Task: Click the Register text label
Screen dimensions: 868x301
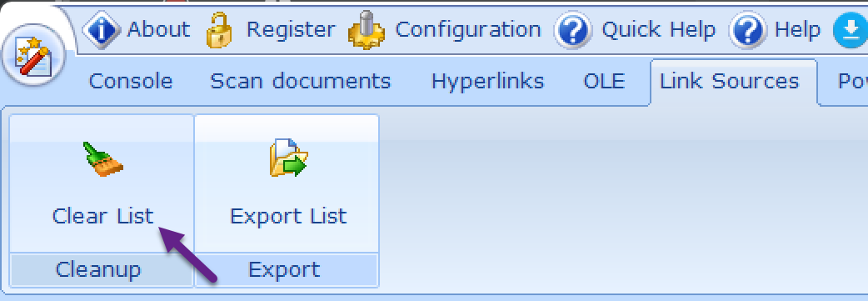Action: 291,30
